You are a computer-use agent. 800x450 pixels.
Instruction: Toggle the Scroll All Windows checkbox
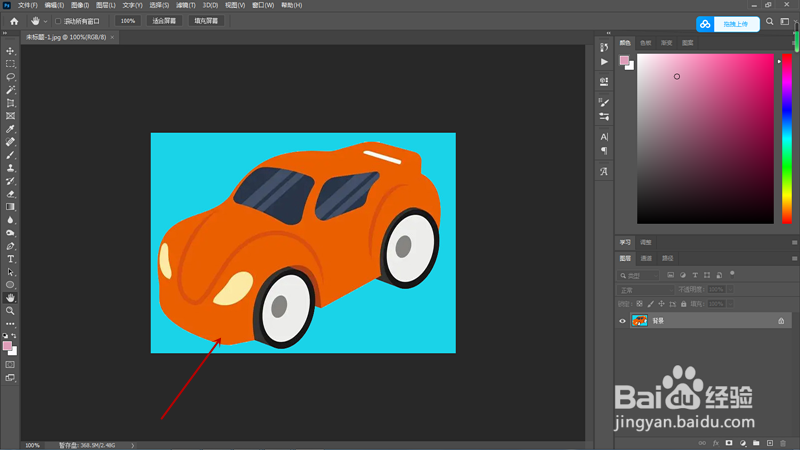pyautogui.click(x=58, y=21)
